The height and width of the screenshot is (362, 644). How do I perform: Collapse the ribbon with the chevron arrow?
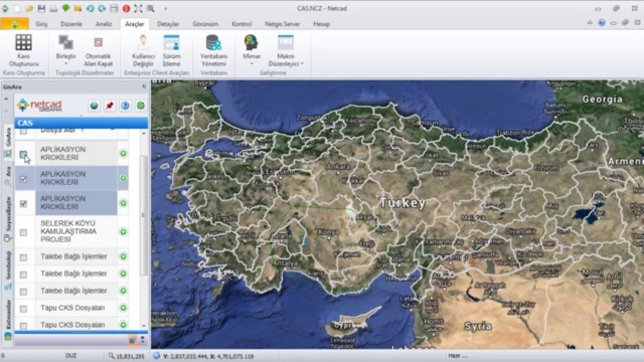pos(590,23)
